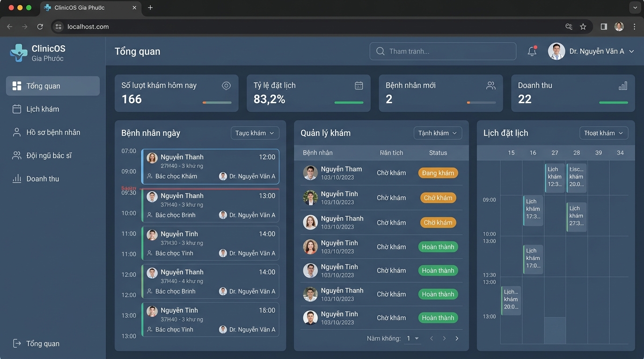Click progress bar on Doanh thu card

coord(614,102)
